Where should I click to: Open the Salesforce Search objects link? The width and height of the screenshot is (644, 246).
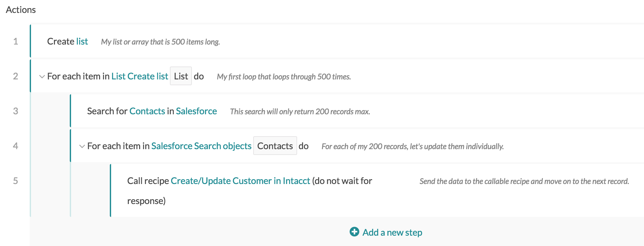[x=201, y=146]
